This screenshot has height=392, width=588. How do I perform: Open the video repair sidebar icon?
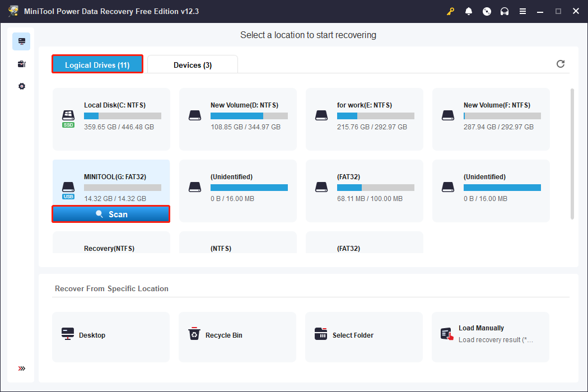pos(21,63)
